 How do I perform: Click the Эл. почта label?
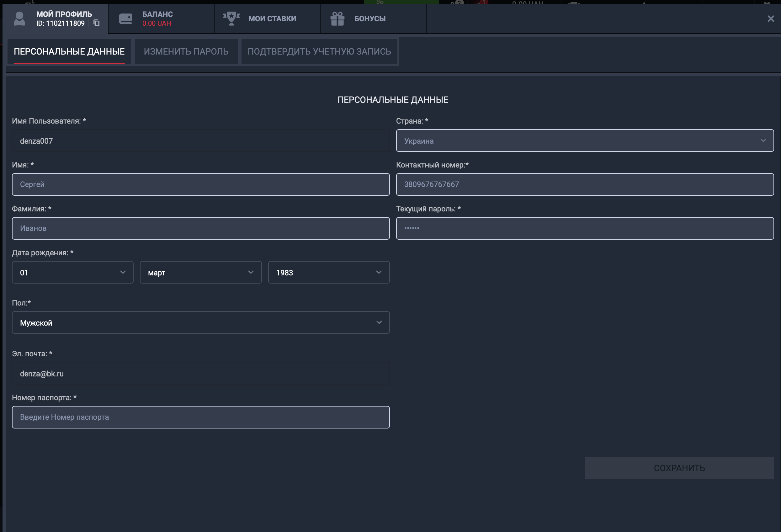click(x=32, y=354)
